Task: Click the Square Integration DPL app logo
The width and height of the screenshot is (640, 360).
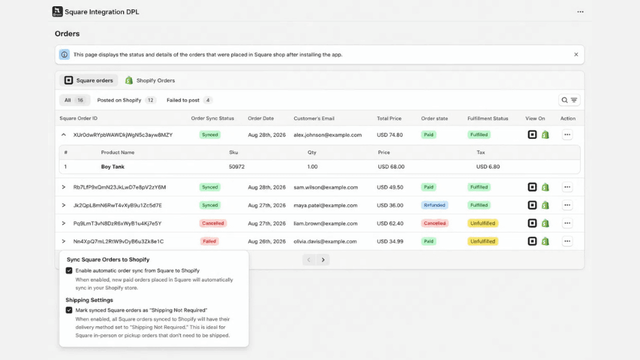Action: point(57,11)
